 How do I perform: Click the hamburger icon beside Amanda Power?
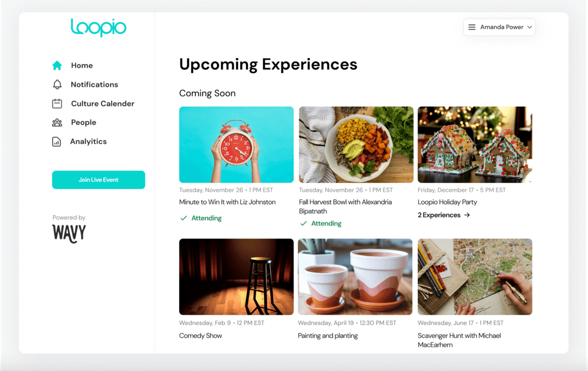click(471, 27)
